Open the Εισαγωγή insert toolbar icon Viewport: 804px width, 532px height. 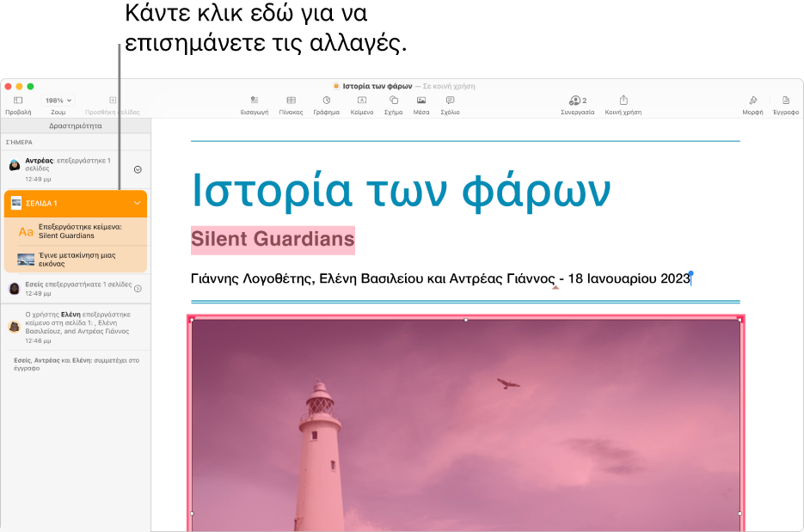tap(255, 101)
